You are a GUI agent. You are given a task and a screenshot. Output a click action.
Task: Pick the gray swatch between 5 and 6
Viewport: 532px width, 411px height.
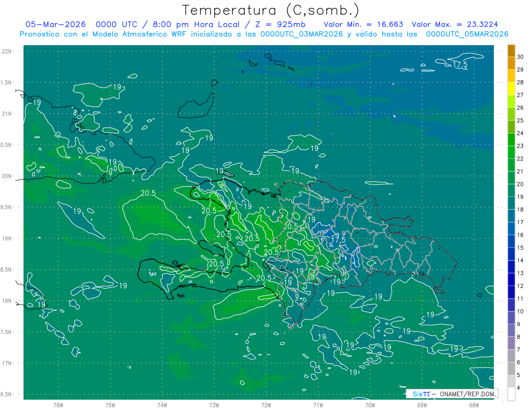(511, 368)
